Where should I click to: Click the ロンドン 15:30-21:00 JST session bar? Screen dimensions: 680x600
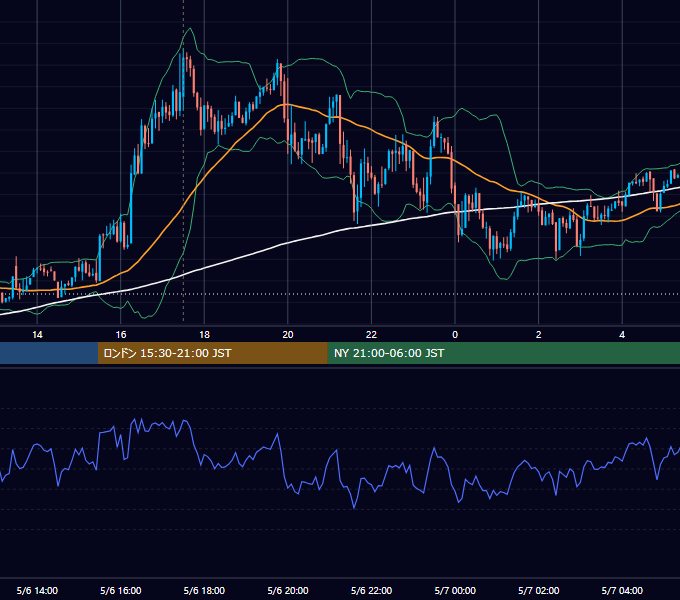point(212,353)
